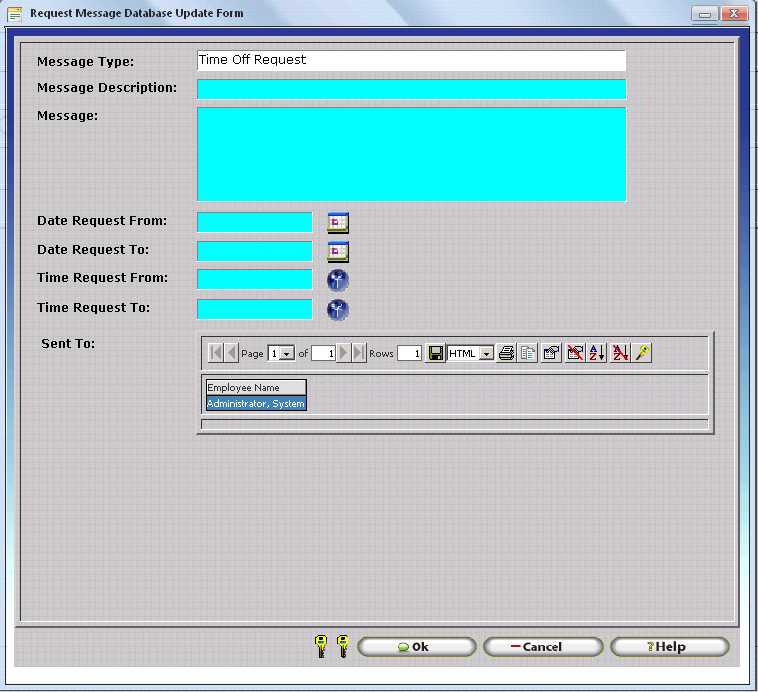Click the printer icon in grid toolbar
Image resolution: width=758 pixels, height=692 pixels.
point(506,353)
